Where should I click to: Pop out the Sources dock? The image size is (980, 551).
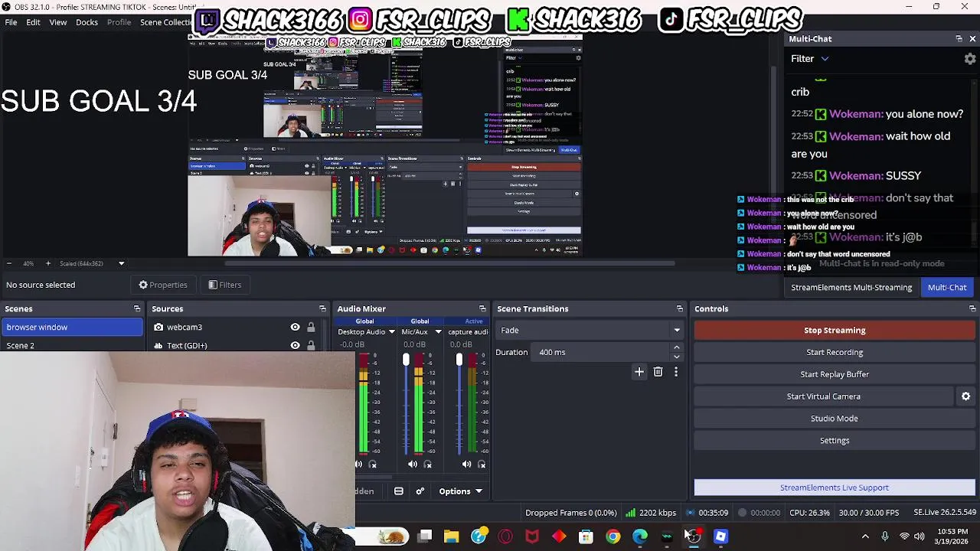pyautogui.click(x=322, y=309)
